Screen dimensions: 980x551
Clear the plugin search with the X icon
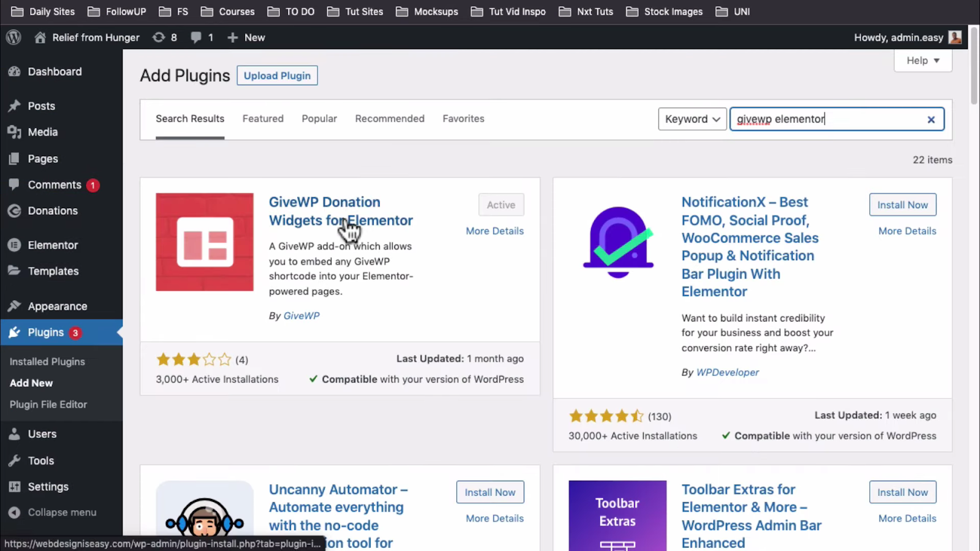tap(931, 119)
